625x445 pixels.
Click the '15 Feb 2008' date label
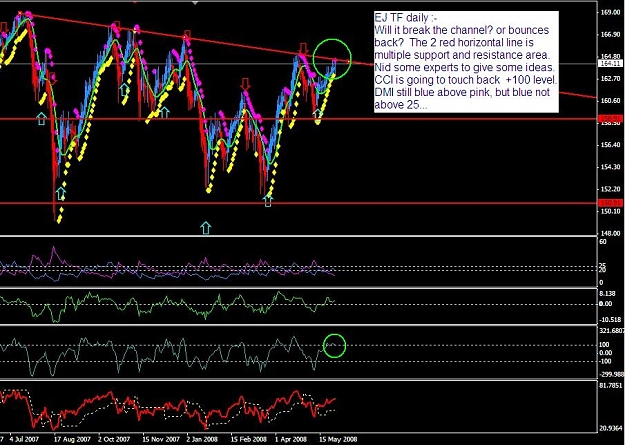249,439
